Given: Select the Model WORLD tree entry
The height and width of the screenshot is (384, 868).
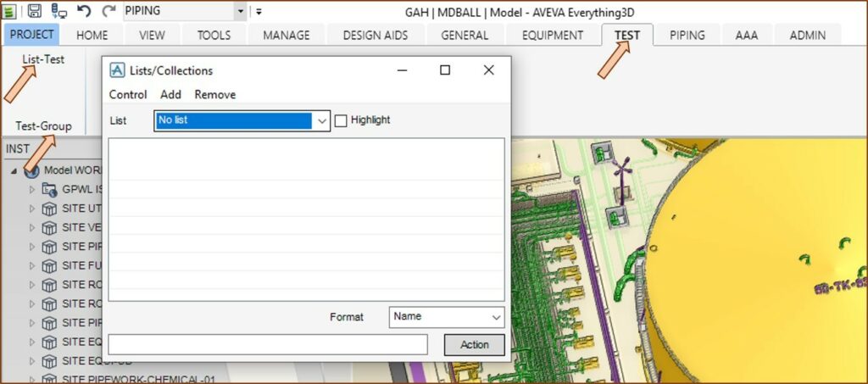Looking at the screenshot, I should tap(74, 170).
